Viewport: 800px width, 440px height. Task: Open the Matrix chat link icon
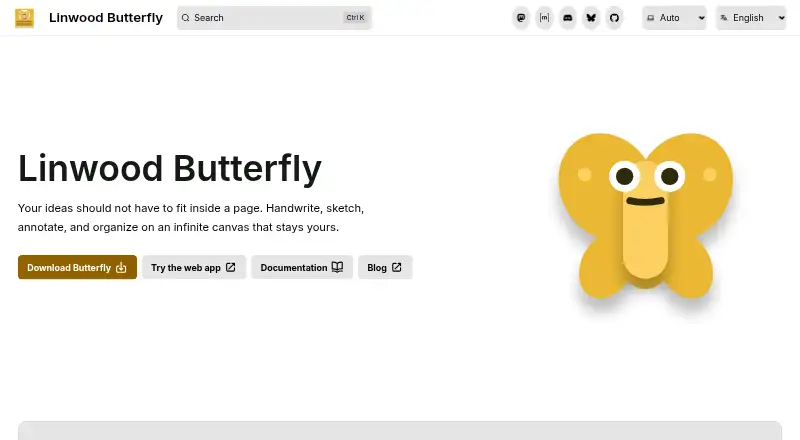(x=544, y=18)
